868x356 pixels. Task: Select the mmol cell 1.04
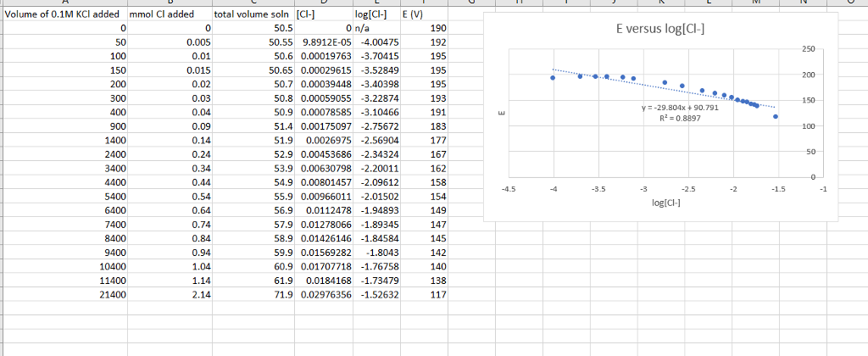[x=170, y=267]
